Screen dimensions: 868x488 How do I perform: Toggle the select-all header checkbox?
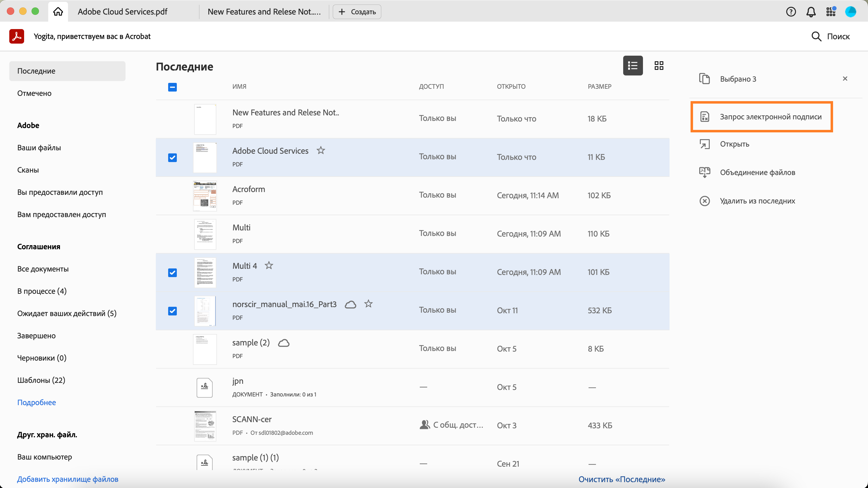(x=172, y=87)
